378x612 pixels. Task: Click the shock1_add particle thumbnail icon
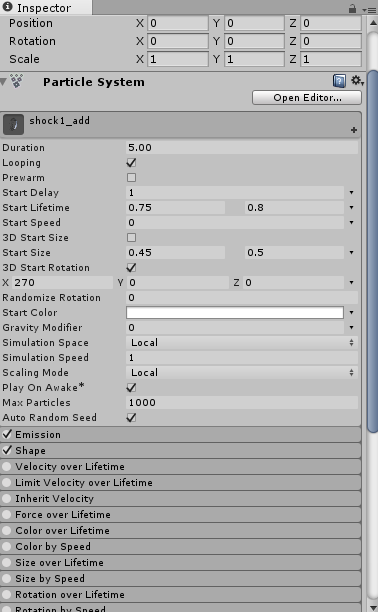[13, 125]
